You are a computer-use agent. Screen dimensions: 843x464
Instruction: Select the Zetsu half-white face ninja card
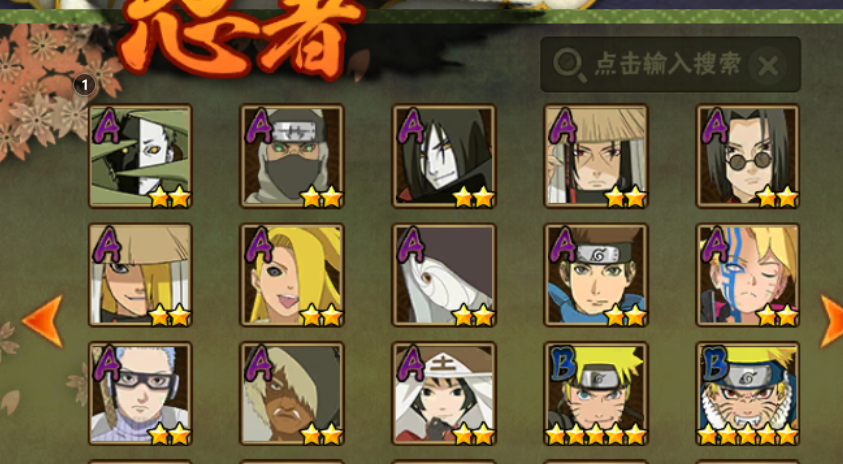click(140, 156)
